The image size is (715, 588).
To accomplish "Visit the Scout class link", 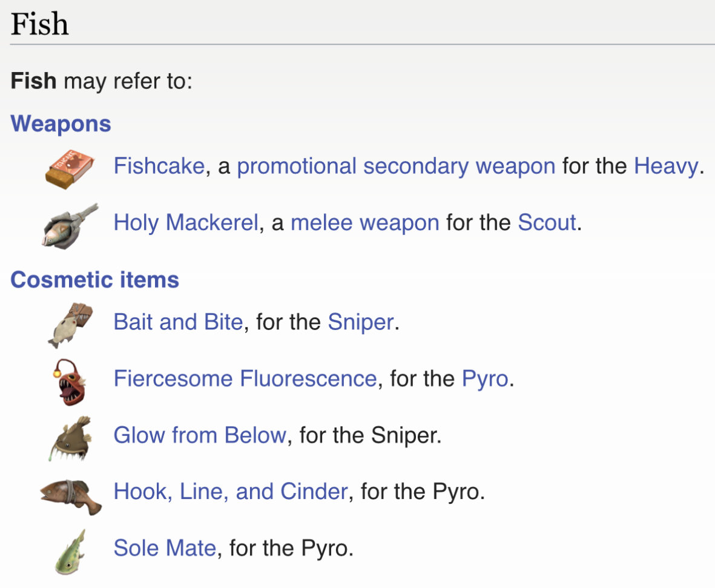I will [x=547, y=223].
